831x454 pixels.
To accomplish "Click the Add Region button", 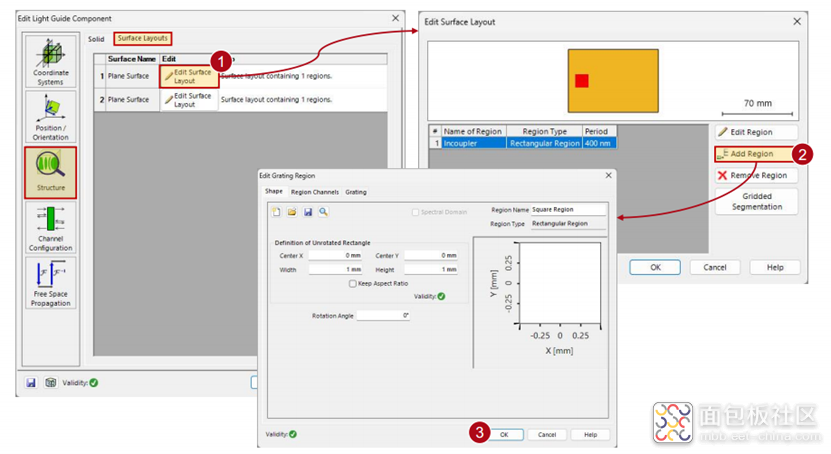I will point(756,154).
